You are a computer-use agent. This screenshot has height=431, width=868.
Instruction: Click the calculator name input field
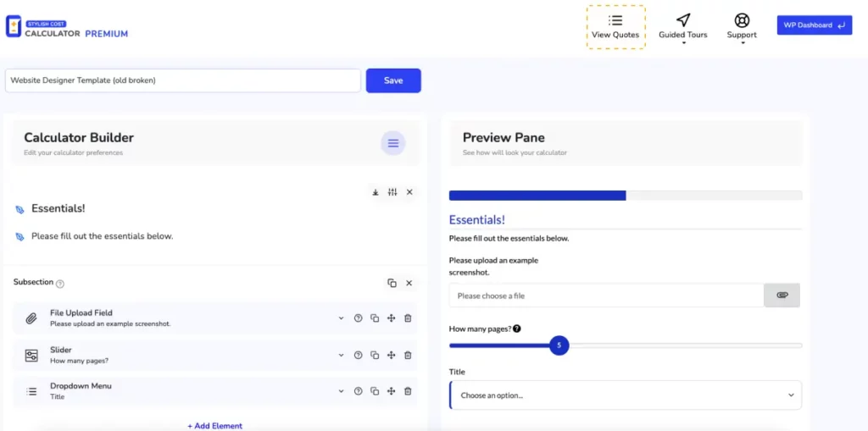pyautogui.click(x=183, y=80)
